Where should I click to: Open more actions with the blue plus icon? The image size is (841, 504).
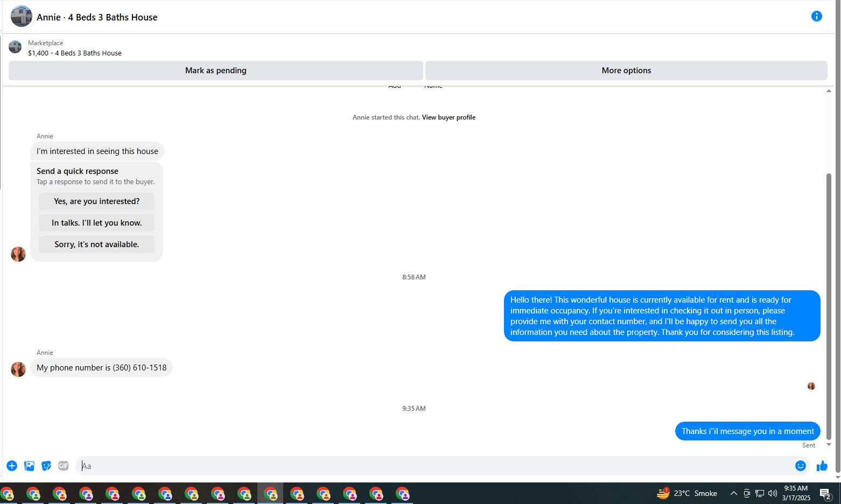(x=12, y=466)
